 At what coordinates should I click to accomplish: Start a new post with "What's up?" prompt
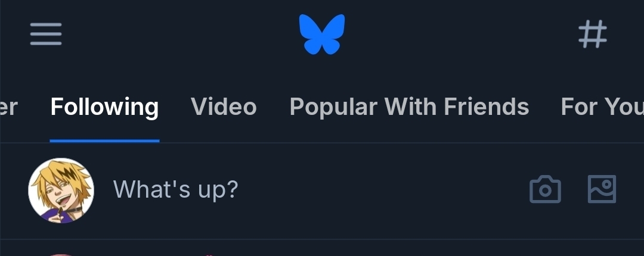(x=176, y=189)
